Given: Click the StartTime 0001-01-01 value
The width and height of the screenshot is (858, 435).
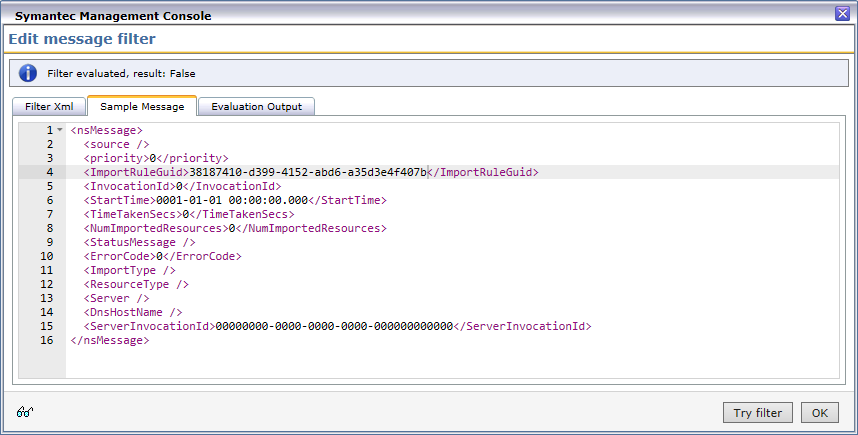Looking at the screenshot, I should [229, 200].
